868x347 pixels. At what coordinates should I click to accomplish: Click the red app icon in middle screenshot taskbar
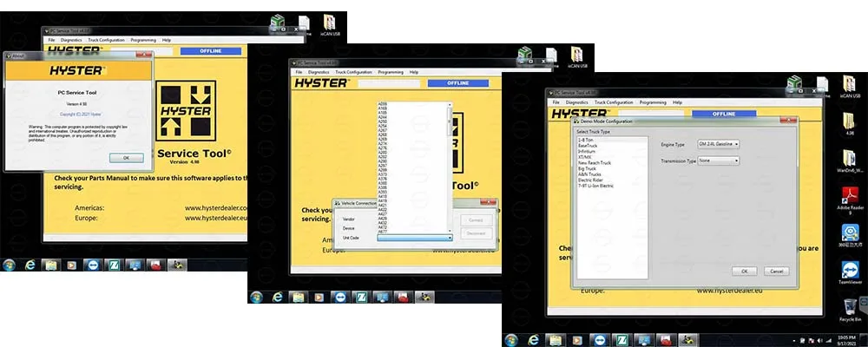click(x=403, y=298)
